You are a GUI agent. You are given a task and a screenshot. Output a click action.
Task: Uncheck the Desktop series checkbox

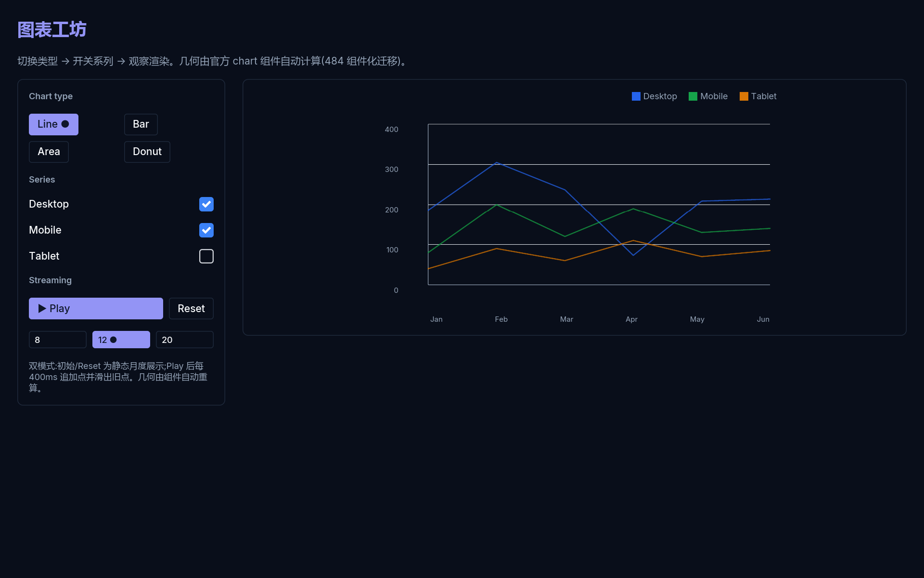206,204
